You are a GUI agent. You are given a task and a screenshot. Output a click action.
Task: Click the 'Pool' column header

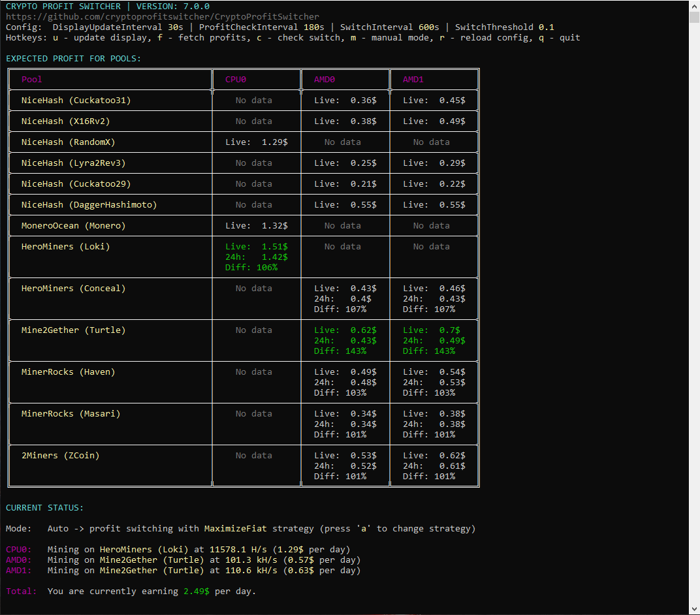tap(32, 80)
